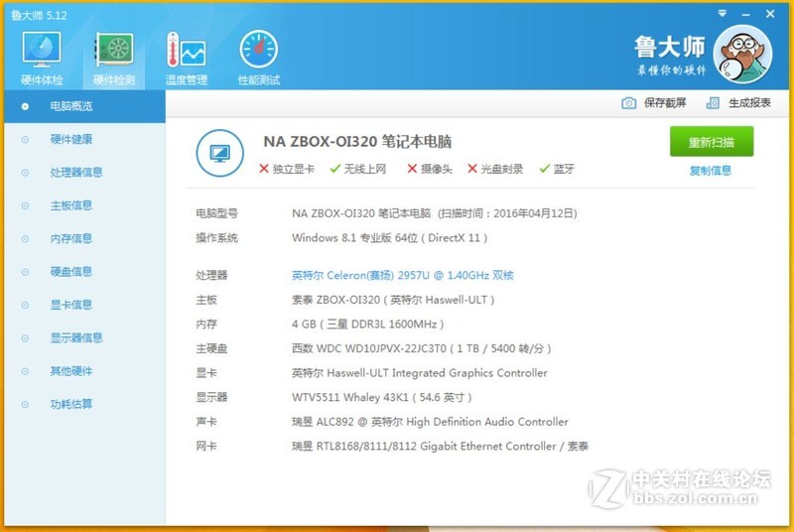
Task: Click the 鲁大师 mascot avatar
Action: (x=742, y=55)
